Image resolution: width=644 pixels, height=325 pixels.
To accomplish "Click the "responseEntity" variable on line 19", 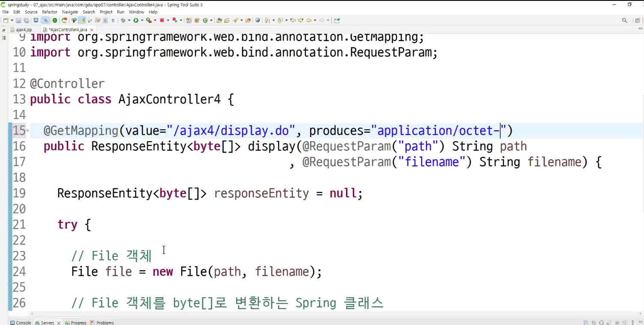I will pos(261,193).
